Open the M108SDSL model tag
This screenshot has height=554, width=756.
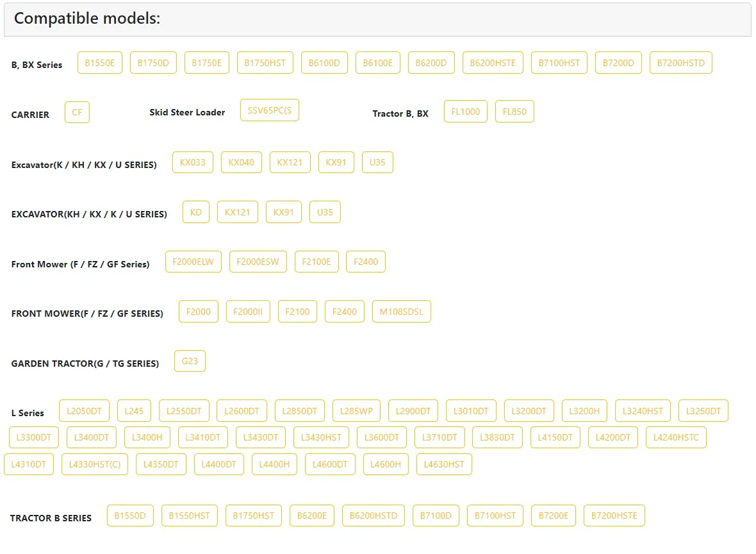402,312
